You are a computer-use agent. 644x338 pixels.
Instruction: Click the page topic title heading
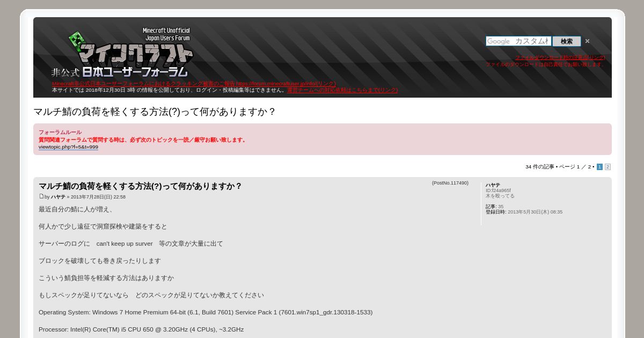point(155,112)
